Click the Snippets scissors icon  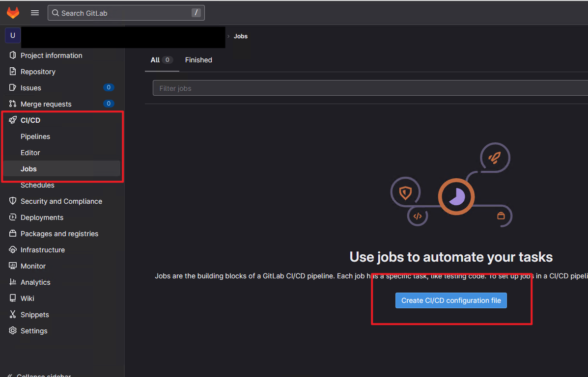coord(13,315)
